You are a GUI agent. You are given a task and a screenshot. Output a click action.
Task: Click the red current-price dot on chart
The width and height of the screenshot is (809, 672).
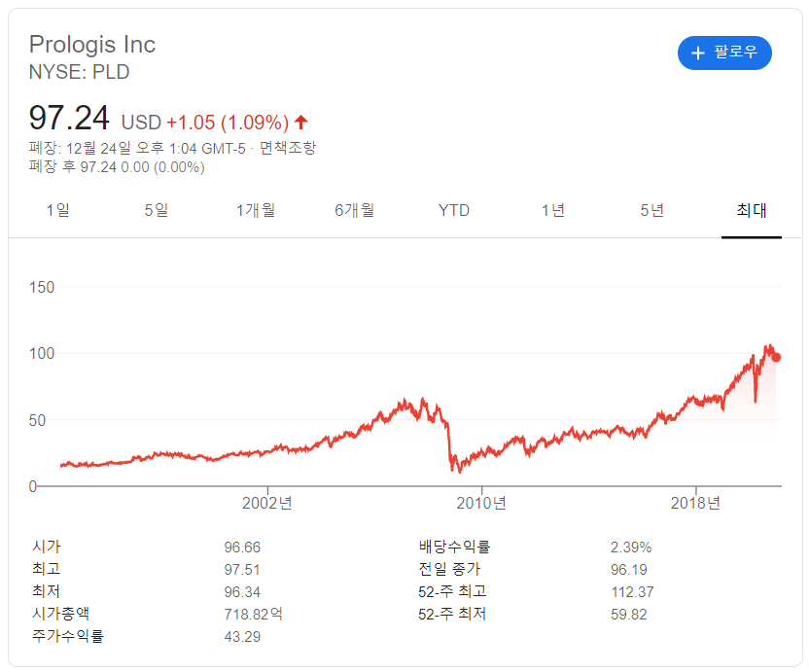[x=777, y=357]
